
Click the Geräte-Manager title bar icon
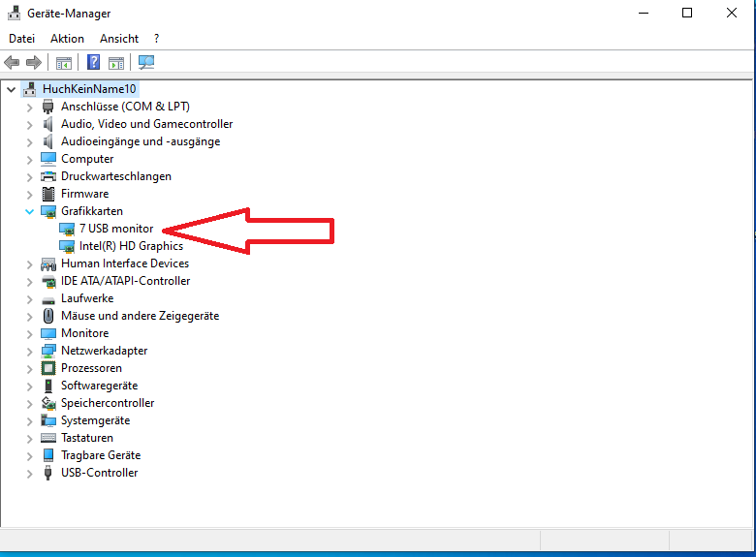14,13
